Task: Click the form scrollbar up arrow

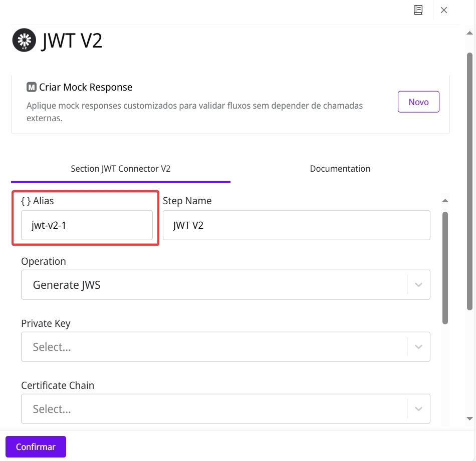Action: (444, 201)
